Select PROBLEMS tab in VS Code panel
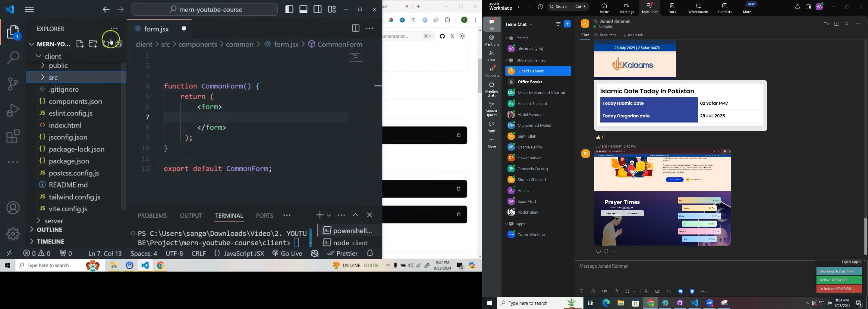 [152, 215]
